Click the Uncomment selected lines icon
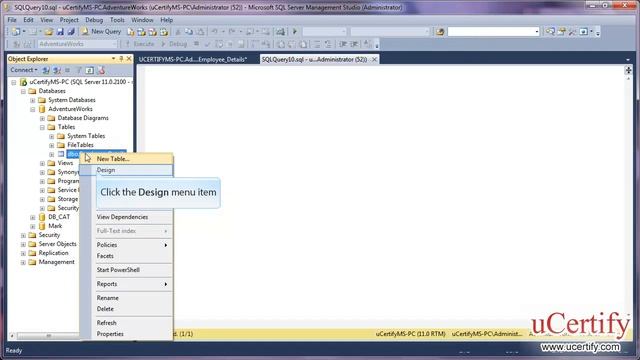 [328, 44]
